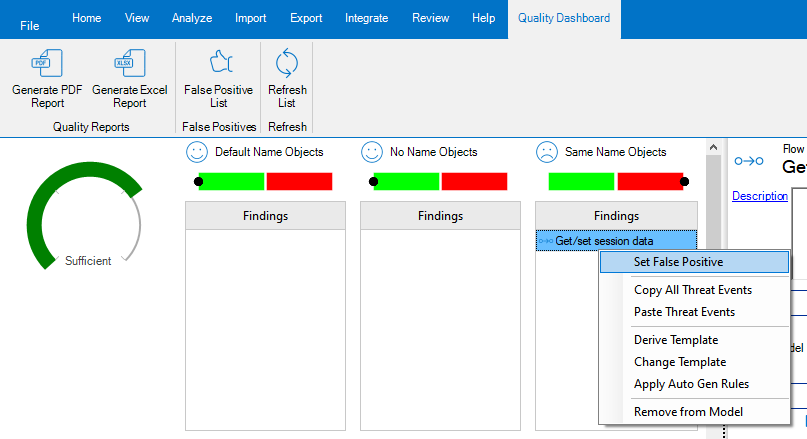
Task: Click the sad face beside Same Name Objects
Action: point(546,152)
